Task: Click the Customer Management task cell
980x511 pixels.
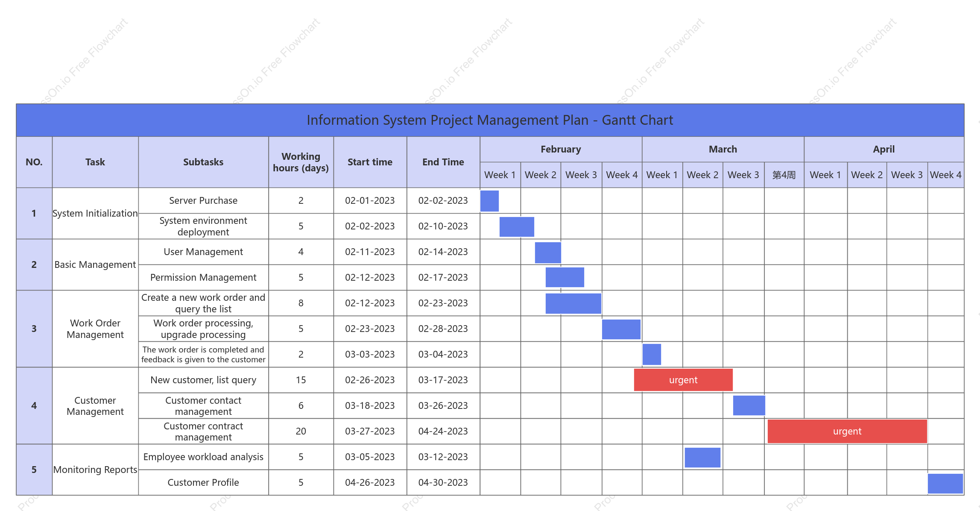Action: click(95, 405)
